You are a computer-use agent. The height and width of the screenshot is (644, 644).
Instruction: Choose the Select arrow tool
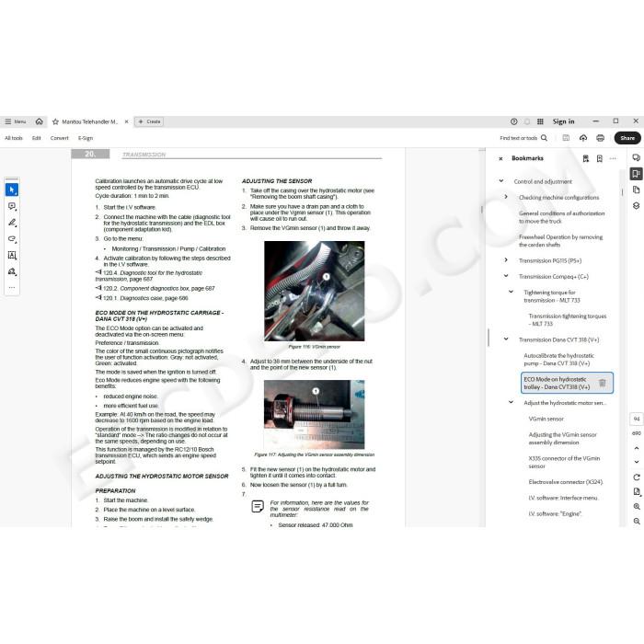pos(12,190)
